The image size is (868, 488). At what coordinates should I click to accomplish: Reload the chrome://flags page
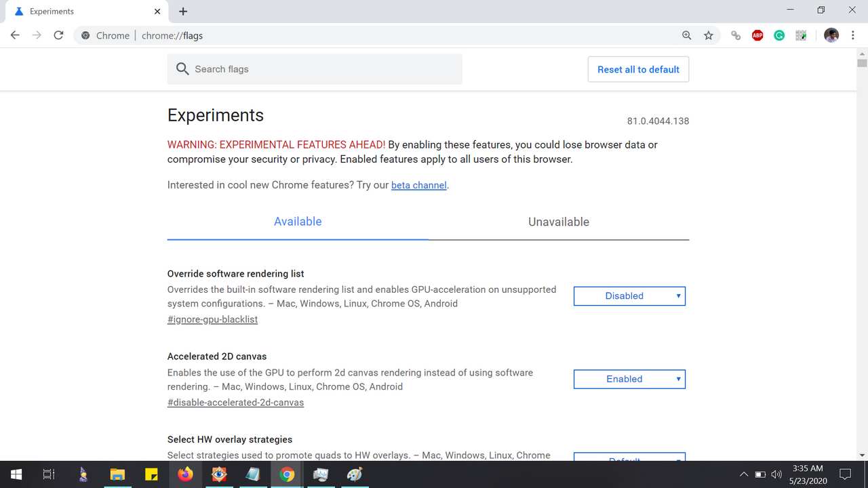coord(58,35)
